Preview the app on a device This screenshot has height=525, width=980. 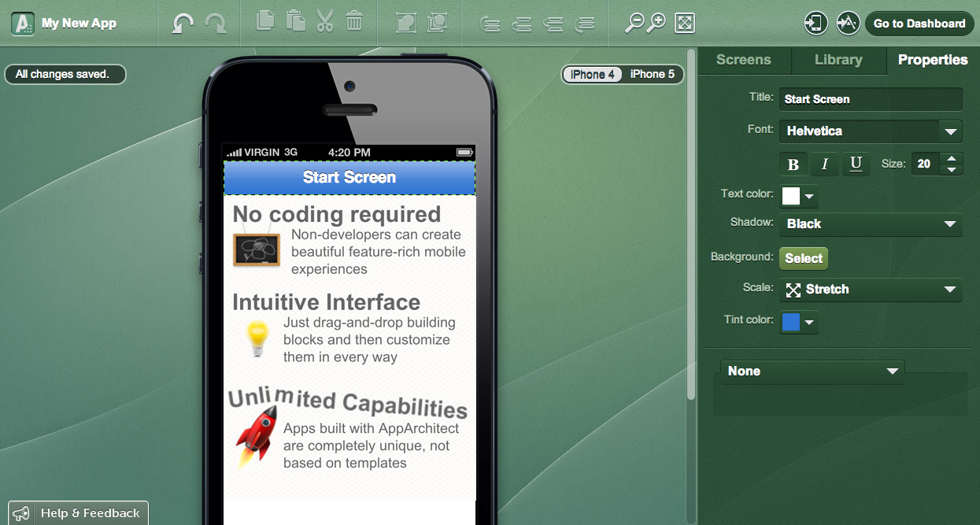pyautogui.click(x=816, y=23)
